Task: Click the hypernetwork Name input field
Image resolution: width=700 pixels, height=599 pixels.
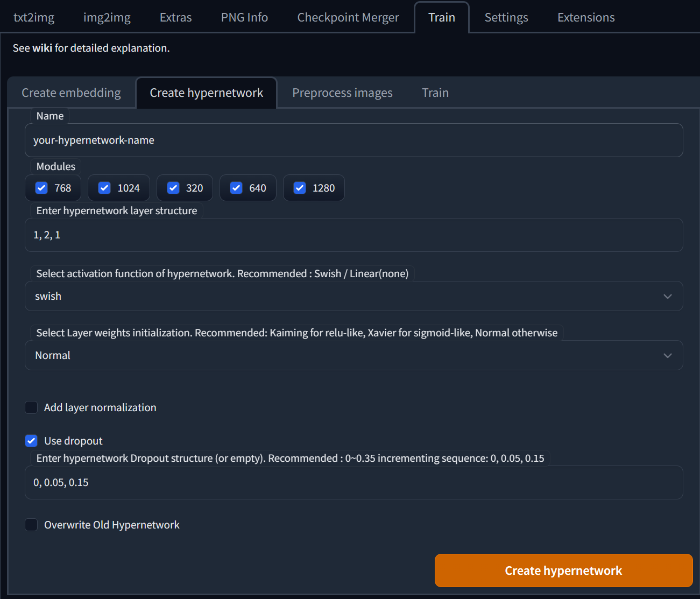Action: [353, 140]
